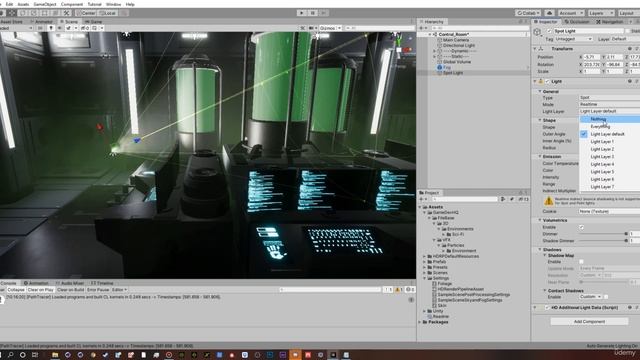Screen dimensions: 640x360
Task: Click the Step frame button
Action: coord(324,13)
